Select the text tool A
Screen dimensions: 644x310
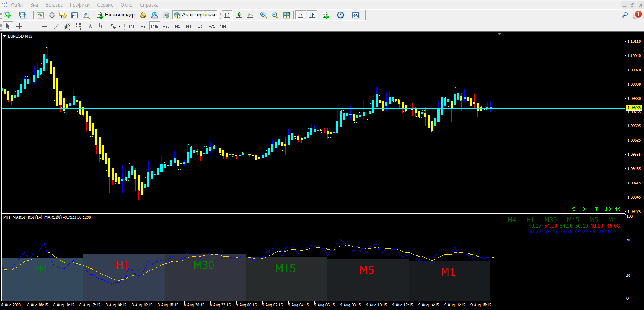tap(90, 26)
